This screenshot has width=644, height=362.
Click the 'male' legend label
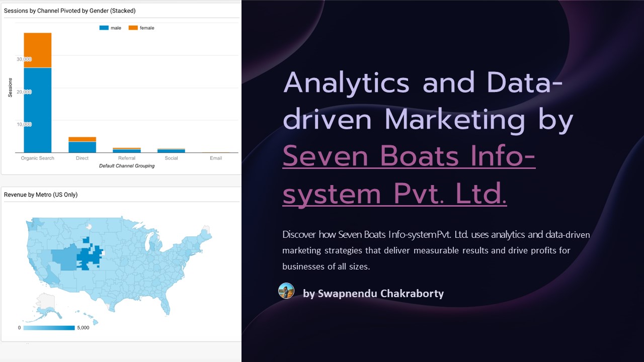click(116, 28)
